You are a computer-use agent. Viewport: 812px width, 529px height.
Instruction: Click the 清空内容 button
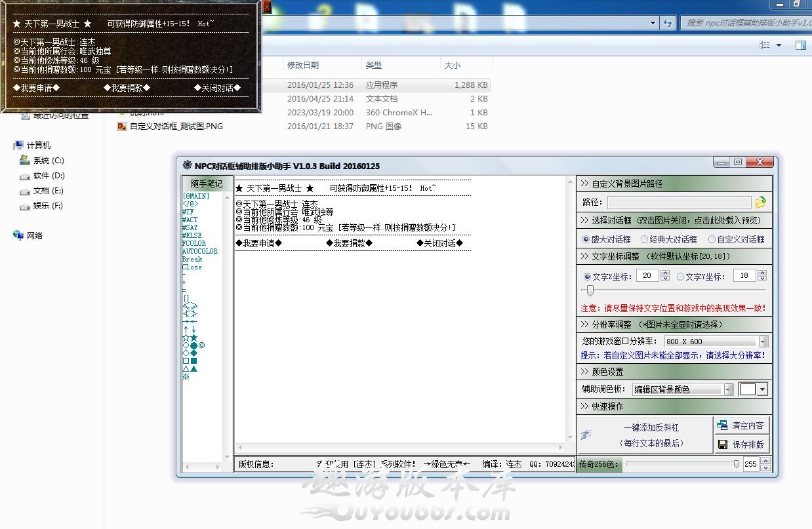(x=742, y=425)
